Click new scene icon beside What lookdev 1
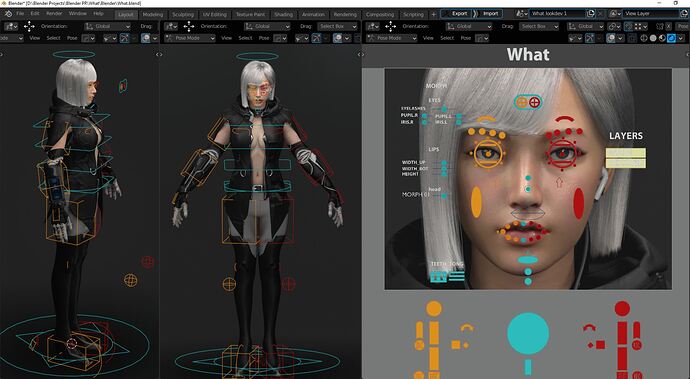This screenshot has width=690, height=379. pos(591,14)
